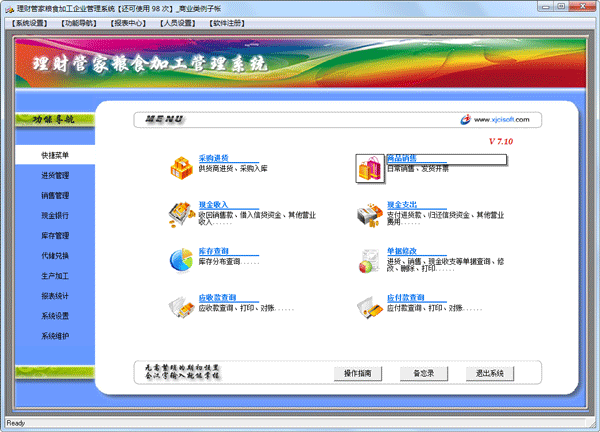Screen dimensions: 600x432
Task: Switch to 报表统计 in the sidebar
Action: [x=55, y=296]
